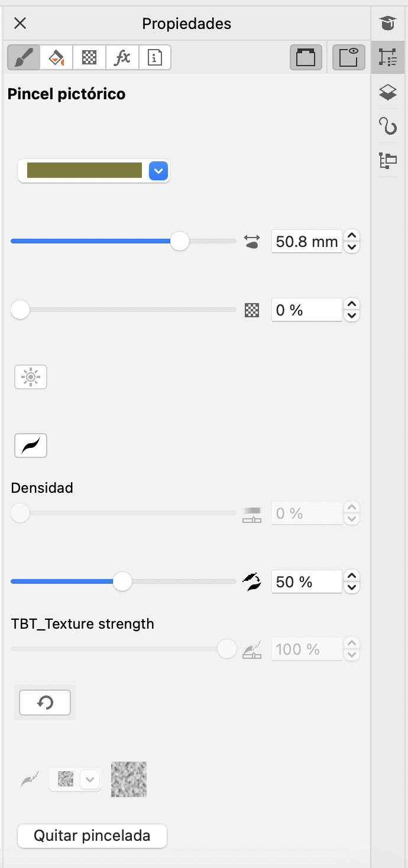Toggle the scroll/tab view mode button
The height and width of the screenshot is (868, 408).
pyautogui.click(x=306, y=58)
